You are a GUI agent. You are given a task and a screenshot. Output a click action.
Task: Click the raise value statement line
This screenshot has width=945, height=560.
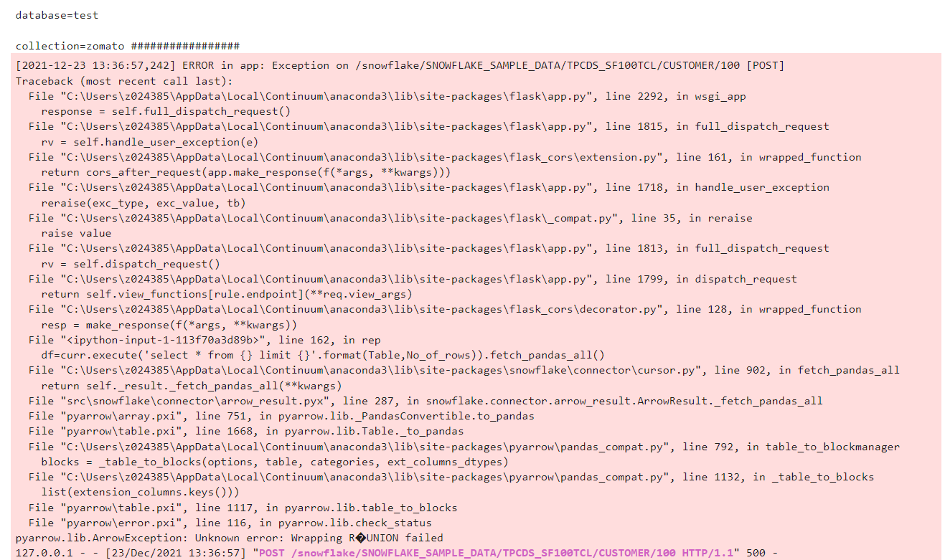coord(75,232)
